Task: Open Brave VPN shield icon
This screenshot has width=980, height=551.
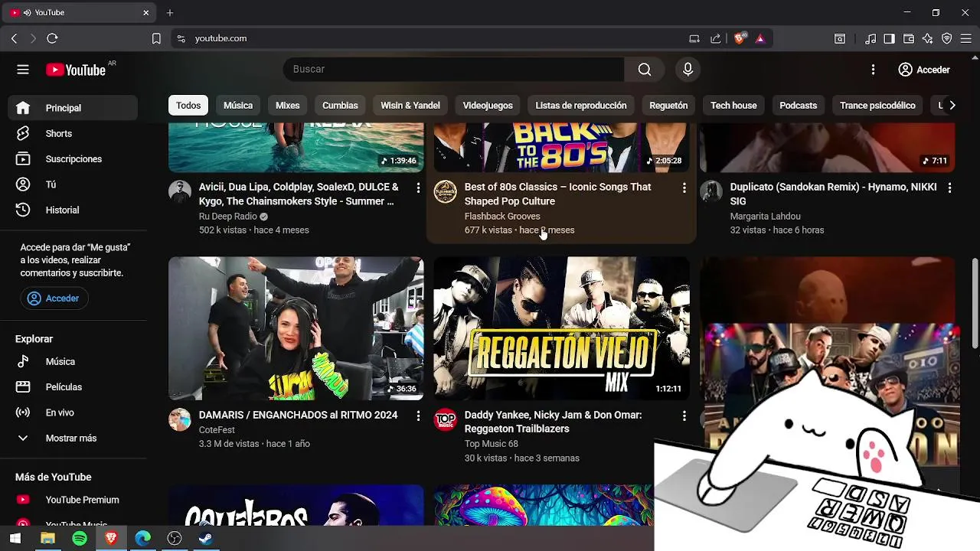Action: (x=947, y=38)
